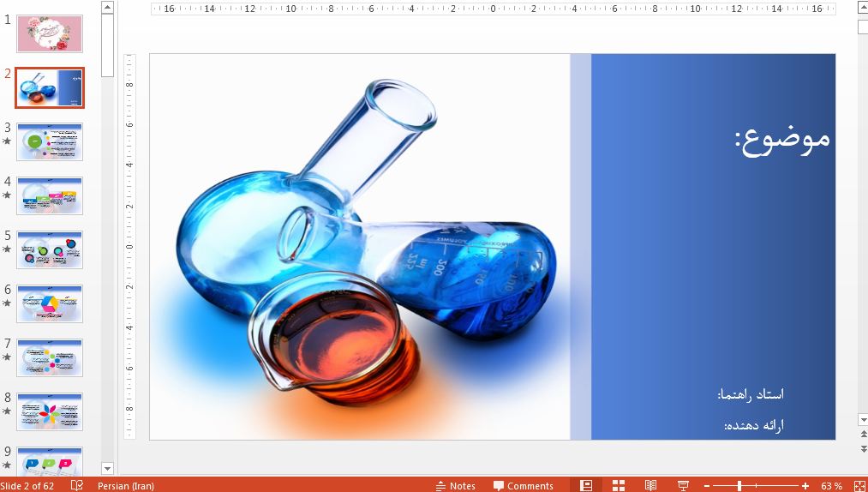Select slide 5 thumbnail
This screenshot has height=492, width=868.
pyautogui.click(x=50, y=249)
